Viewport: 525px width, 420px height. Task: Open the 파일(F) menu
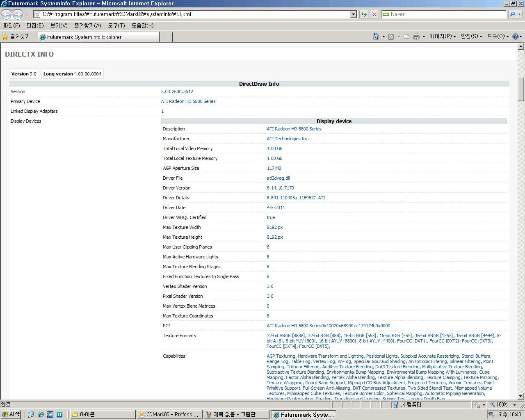11,25
